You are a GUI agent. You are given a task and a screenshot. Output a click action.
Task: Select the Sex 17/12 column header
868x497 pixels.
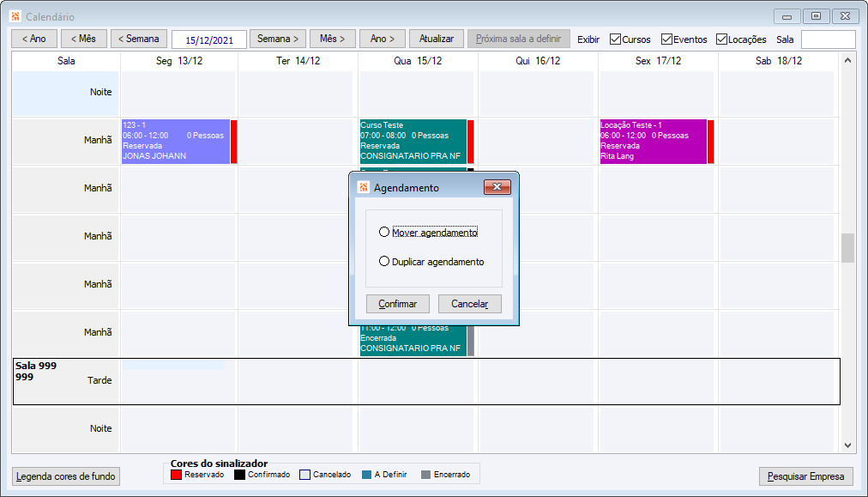pos(658,61)
